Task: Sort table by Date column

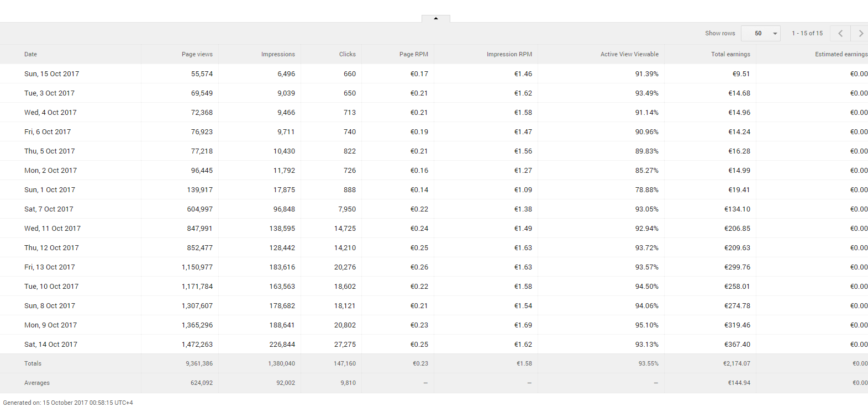Action: click(x=31, y=54)
